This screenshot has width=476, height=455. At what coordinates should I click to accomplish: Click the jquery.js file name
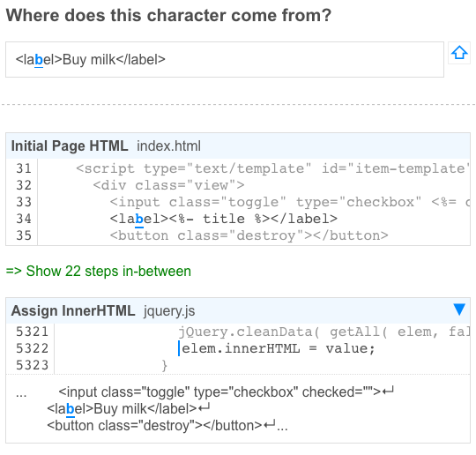169,311
